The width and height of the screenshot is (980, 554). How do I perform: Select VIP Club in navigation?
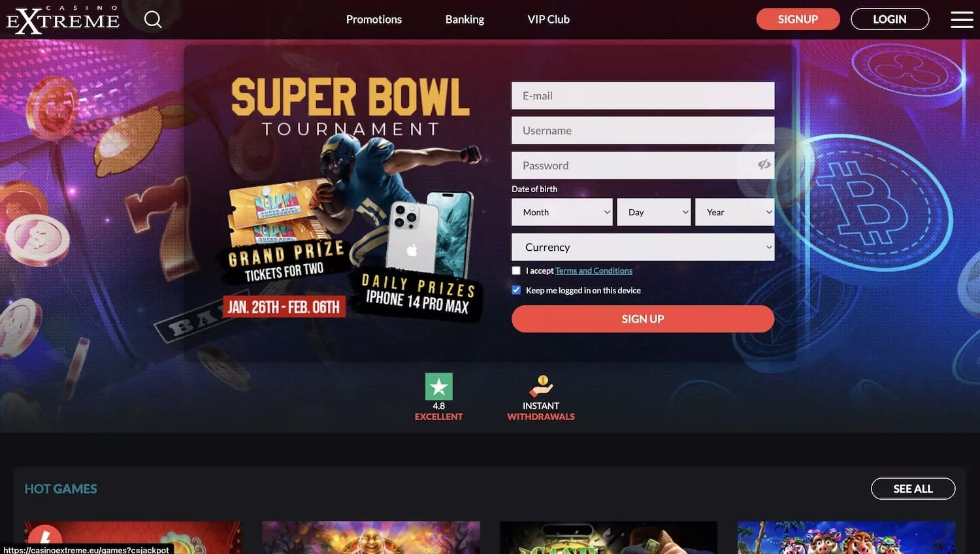(x=548, y=20)
